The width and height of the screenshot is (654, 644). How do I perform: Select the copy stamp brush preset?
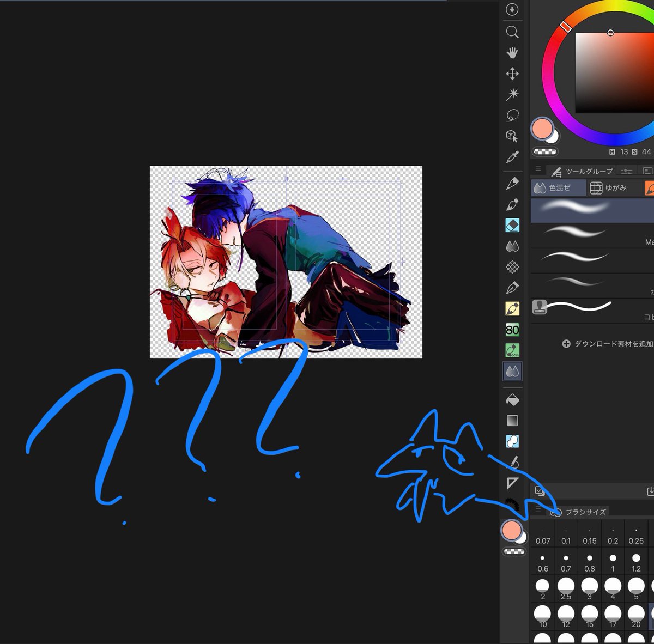[x=592, y=311]
